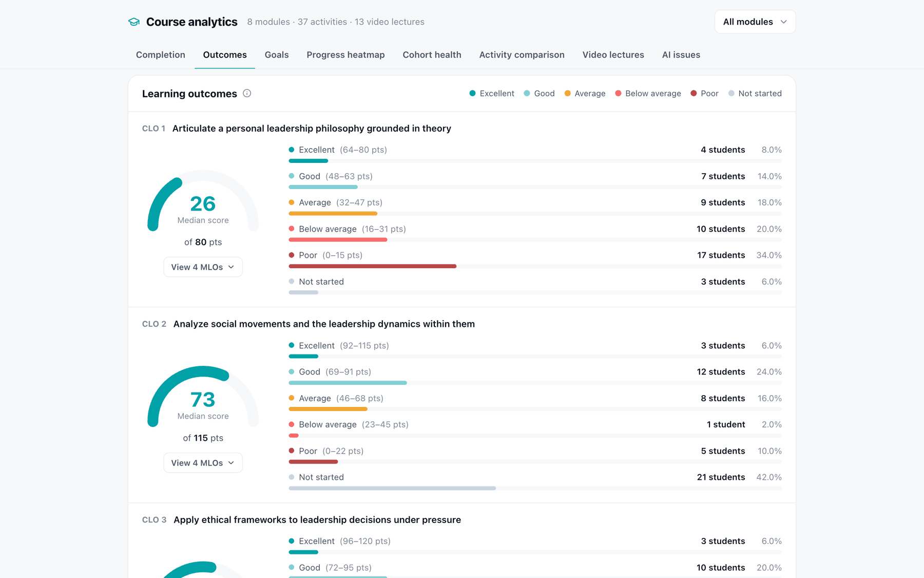924x578 pixels.
Task: Click the '21 students' count in CLO 2
Action: [721, 477]
